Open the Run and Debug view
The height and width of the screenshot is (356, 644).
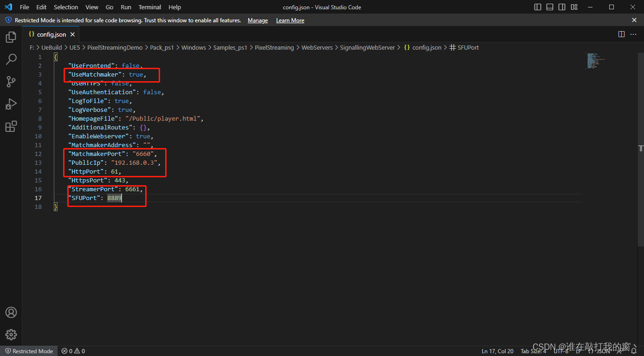(x=11, y=104)
